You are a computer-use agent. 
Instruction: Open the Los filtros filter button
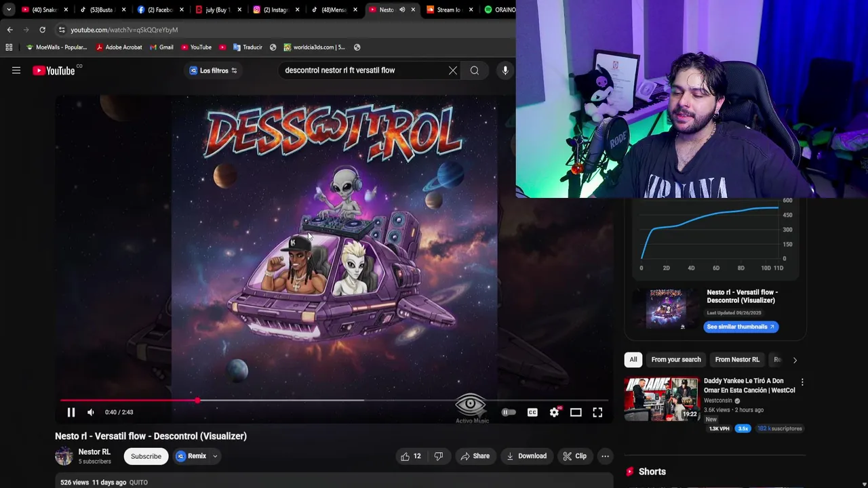pyautogui.click(x=213, y=70)
